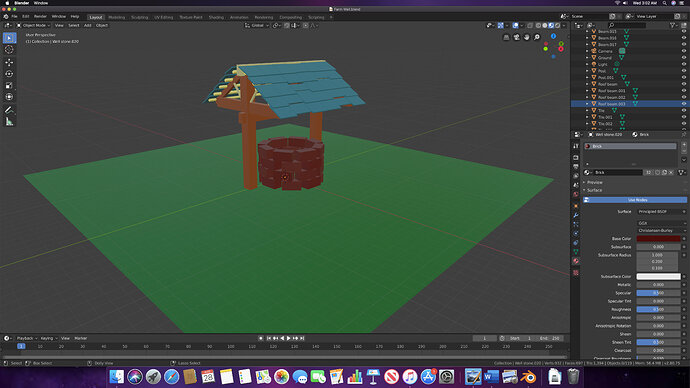This screenshot has width=690, height=388.
Task: Open the File menu
Action: [x=15, y=17]
